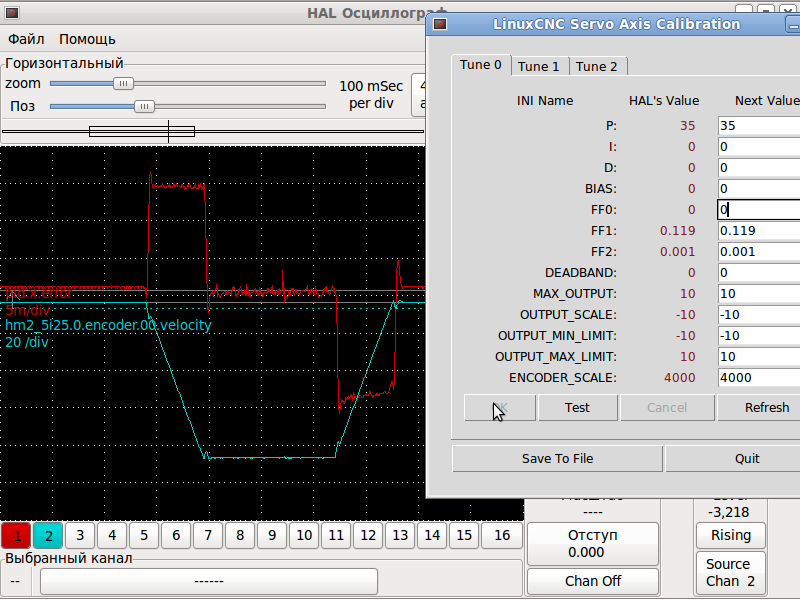
Task: Click the P next value field
Action: click(x=759, y=126)
